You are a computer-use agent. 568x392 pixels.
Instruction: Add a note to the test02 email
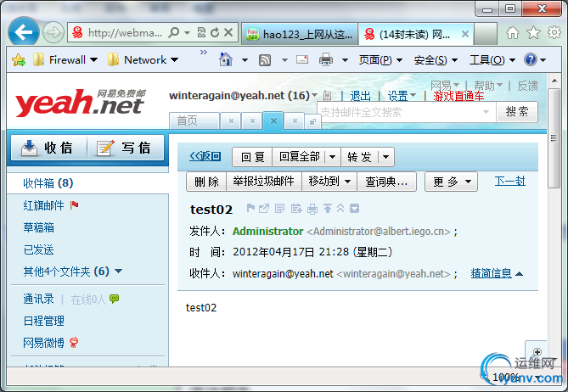(279, 208)
